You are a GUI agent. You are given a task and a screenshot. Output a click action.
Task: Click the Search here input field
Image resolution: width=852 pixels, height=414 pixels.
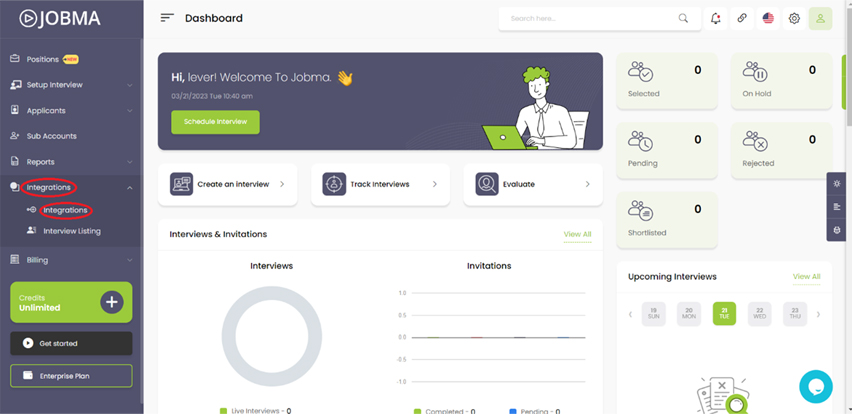tap(600, 18)
